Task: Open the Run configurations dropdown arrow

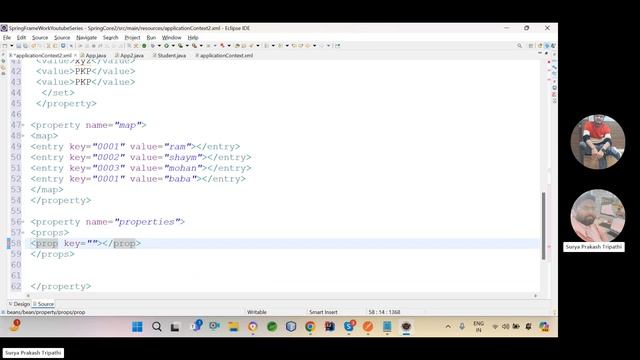Action: pos(173,46)
